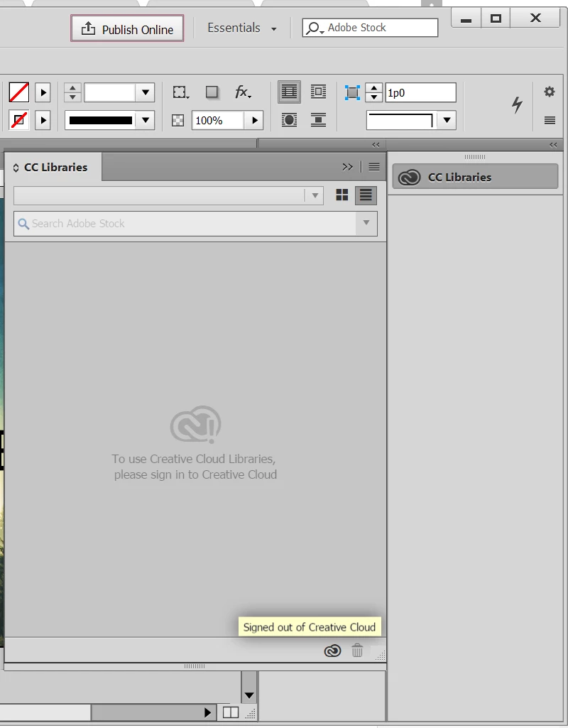Open the stroke weight dropdown
The height and width of the screenshot is (728, 568).
pyautogui.click(x=146, y=92)
